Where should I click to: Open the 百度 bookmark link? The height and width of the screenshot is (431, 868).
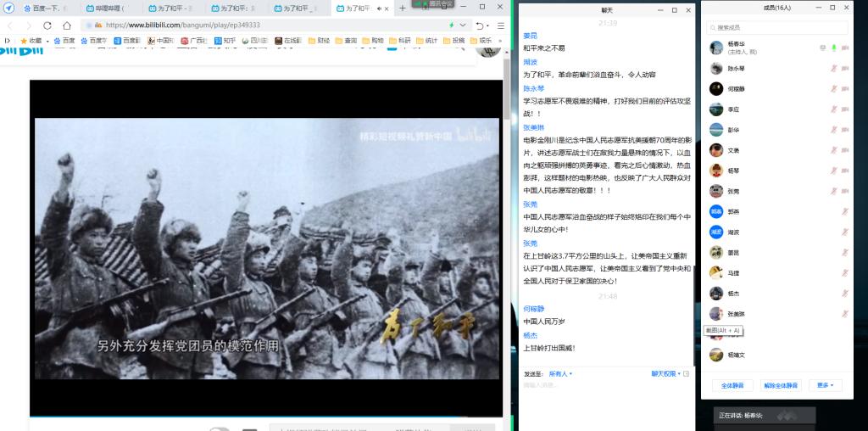[64, 41]
